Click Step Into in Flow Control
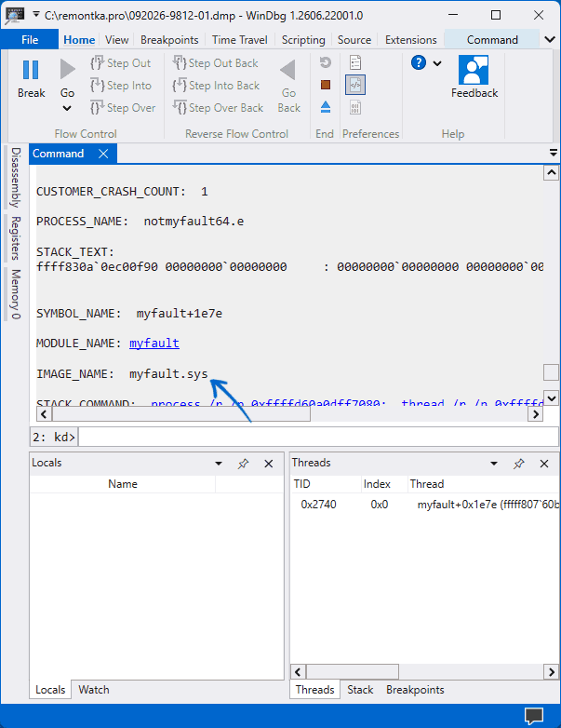561x728 pixels. [x=121, y=86]
